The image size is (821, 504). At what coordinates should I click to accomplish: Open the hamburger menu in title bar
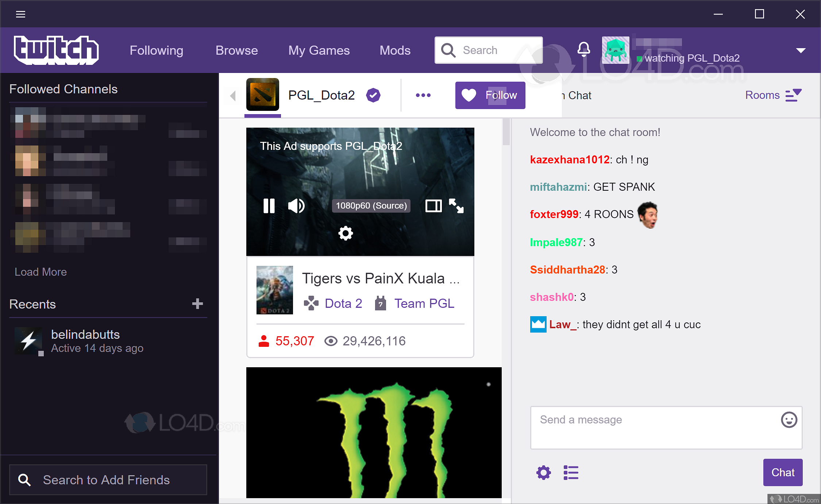click(x=20, y=14)
